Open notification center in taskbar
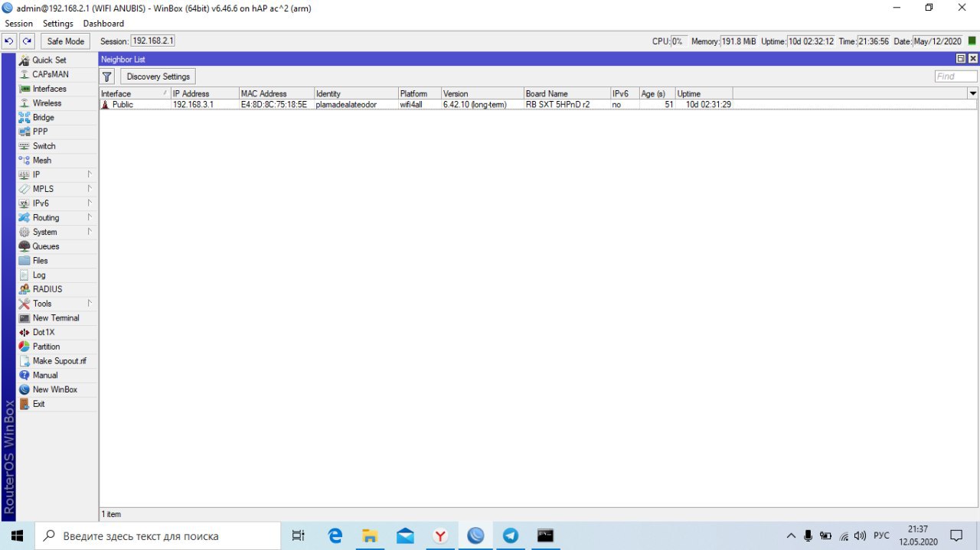The height and width of the screenshot is (550, 980). click(955, 535)
